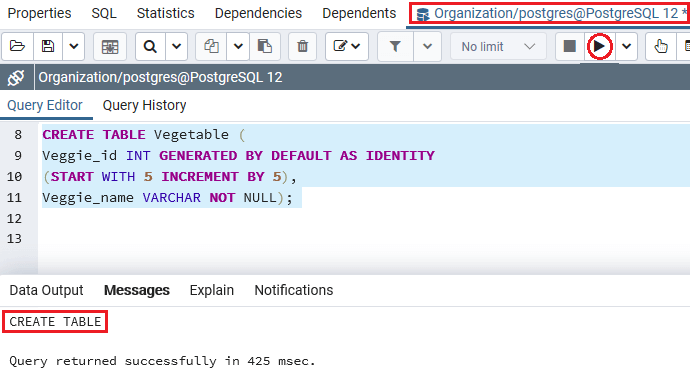Click the START WITH 5 INCREMENT line
Viewport: 690px width, 379px height.
coord(170,177)
